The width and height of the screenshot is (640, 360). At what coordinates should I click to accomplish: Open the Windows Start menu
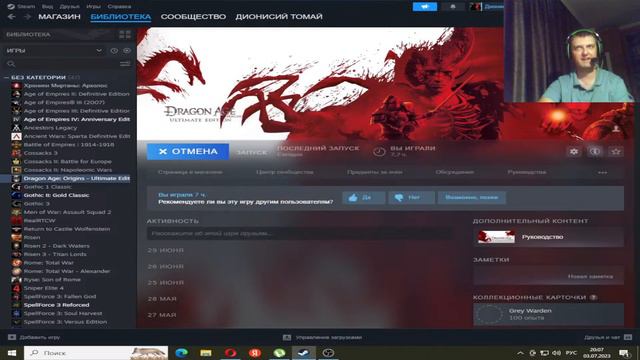tap(12, 353)
